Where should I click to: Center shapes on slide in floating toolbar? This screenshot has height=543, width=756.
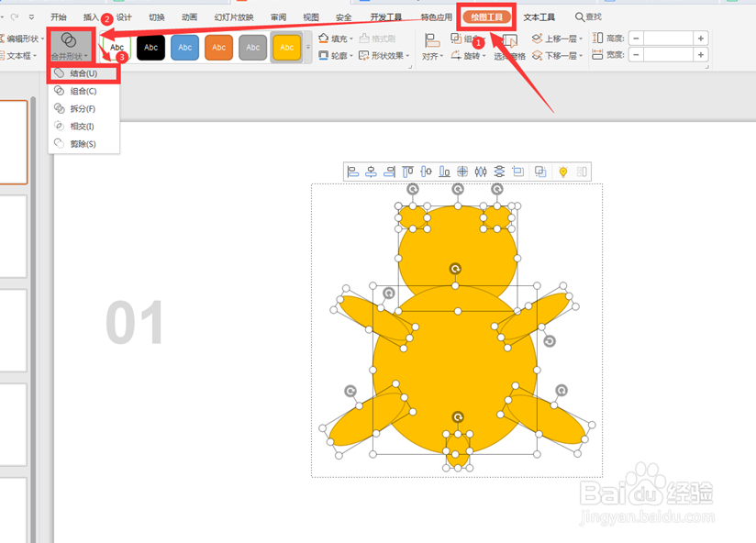462,172
